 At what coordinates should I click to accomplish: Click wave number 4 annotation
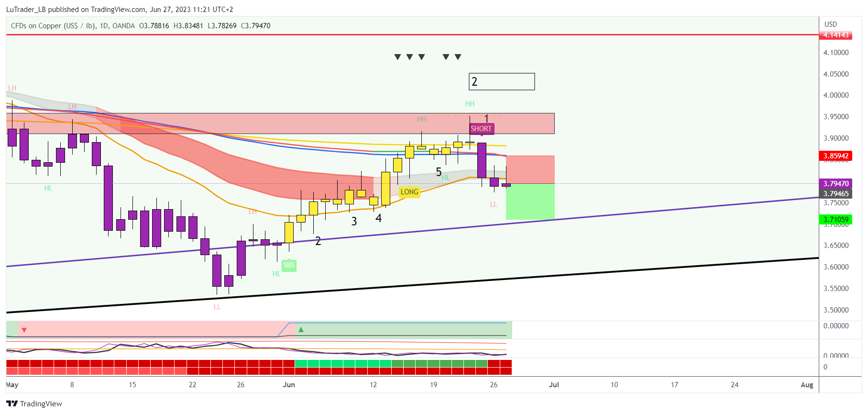pyautogui.click(x=378, y=218)
